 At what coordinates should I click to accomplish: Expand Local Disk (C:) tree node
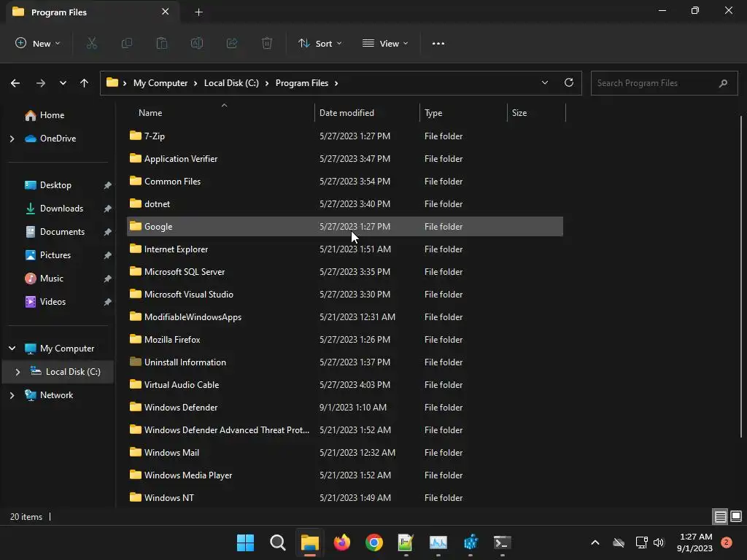click(x=18, y=372)
